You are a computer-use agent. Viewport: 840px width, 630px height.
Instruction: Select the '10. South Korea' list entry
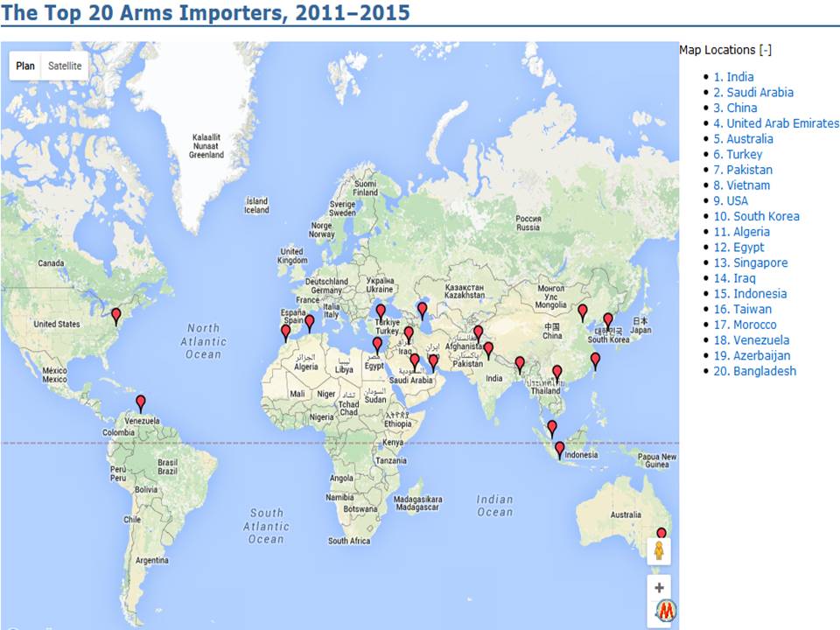pos(756,216)
